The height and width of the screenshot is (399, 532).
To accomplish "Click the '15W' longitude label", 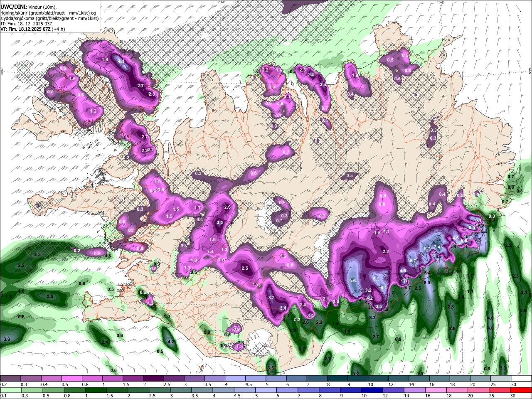I will [x=440, y=2].
